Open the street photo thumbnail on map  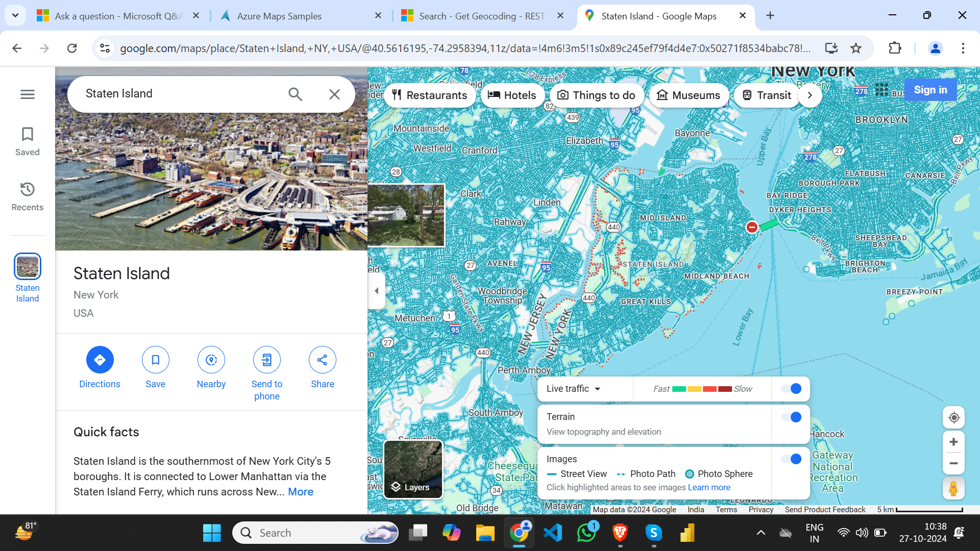(406, 215)
